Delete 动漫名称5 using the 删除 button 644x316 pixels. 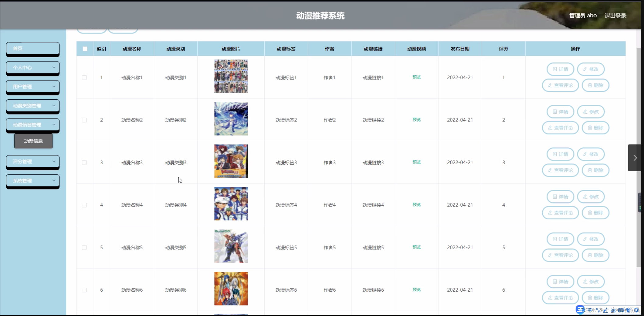[x=595, y=255]
